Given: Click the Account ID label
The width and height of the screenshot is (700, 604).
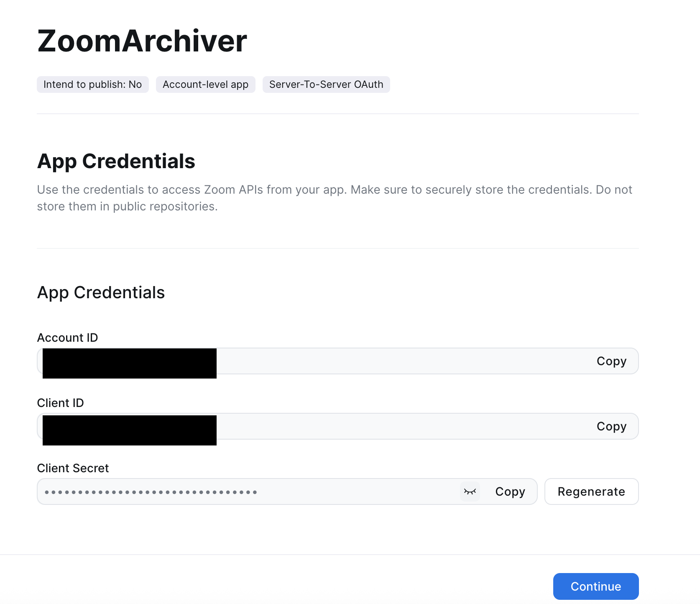Looking at the screenshot, I should [x=67, y=338].
